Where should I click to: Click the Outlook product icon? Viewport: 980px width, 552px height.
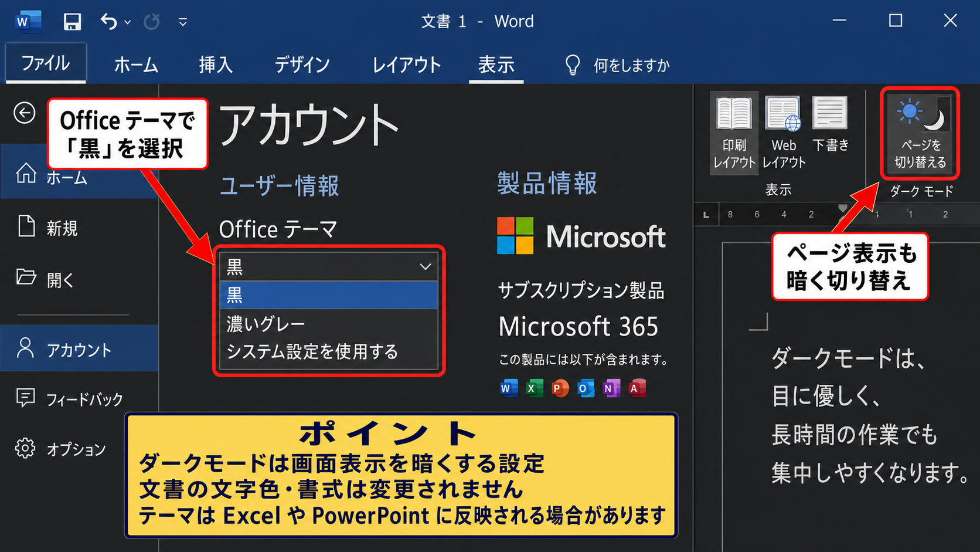pos(586,388)
